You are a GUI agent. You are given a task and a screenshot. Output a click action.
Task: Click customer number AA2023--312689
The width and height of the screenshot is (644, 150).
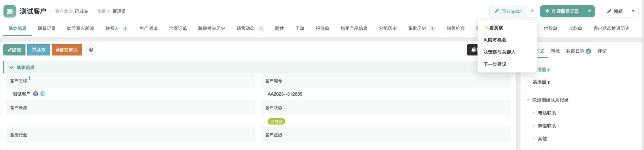point(285,94)
